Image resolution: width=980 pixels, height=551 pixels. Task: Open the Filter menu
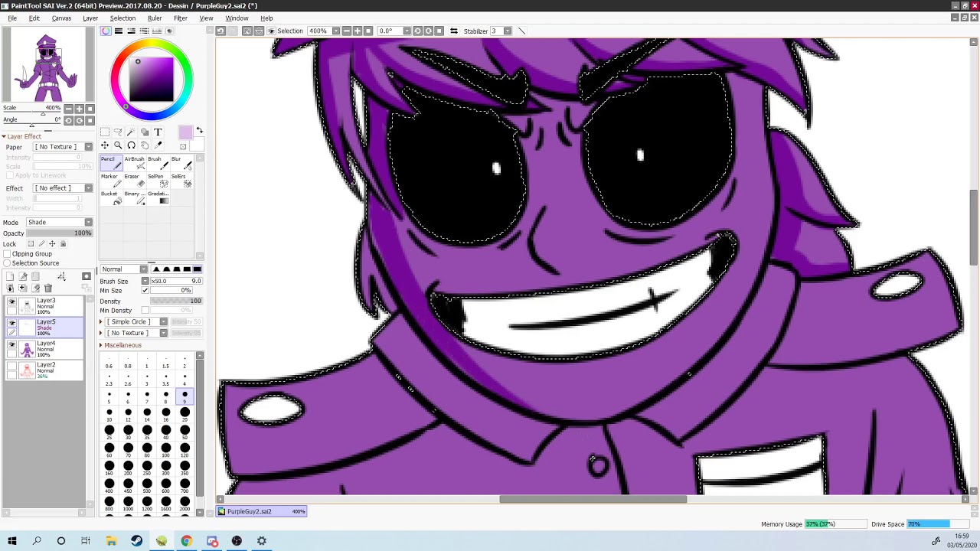[x=181, y=18]
